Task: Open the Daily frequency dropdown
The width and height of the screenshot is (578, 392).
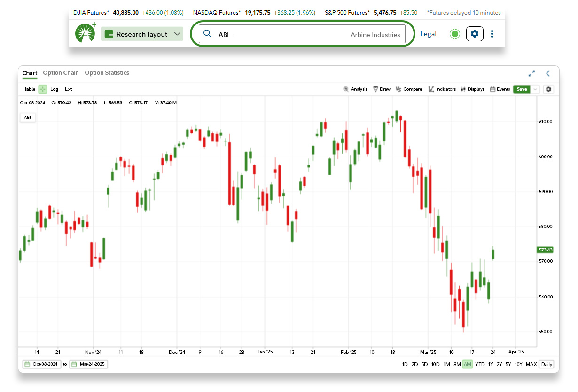Action: tap(547, 364)
